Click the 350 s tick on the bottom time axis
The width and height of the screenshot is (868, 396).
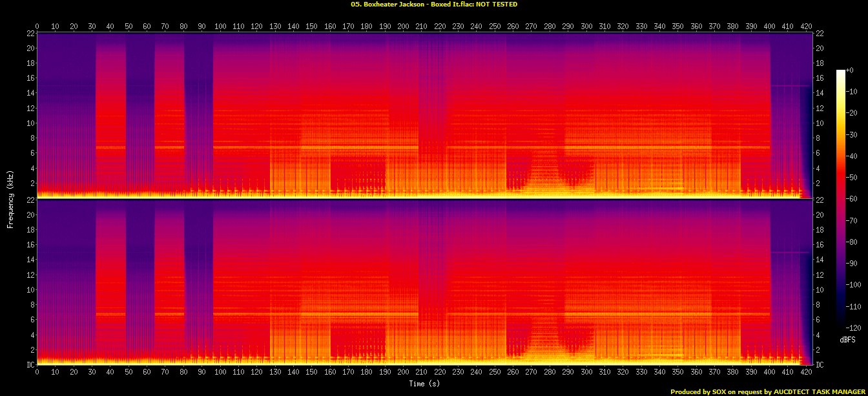tap(677, 373)
